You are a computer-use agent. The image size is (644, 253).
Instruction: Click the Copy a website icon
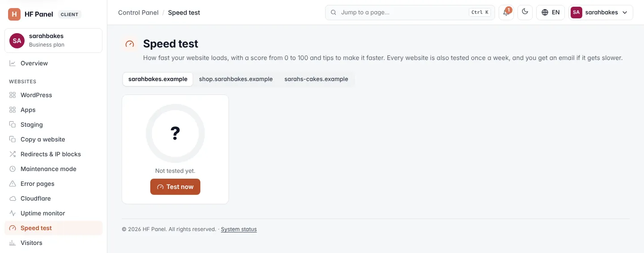coord(13,139)
